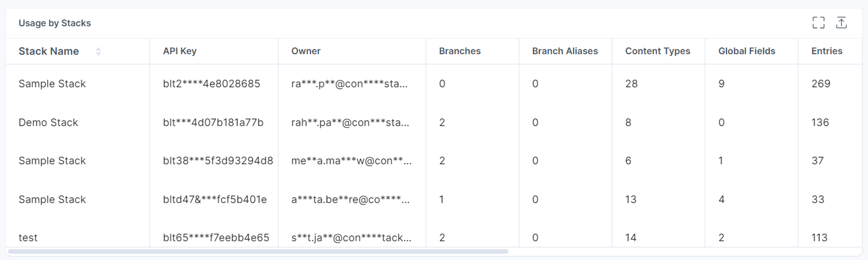
Task: Click the Stack Name column header
Action: coord(49,51)
